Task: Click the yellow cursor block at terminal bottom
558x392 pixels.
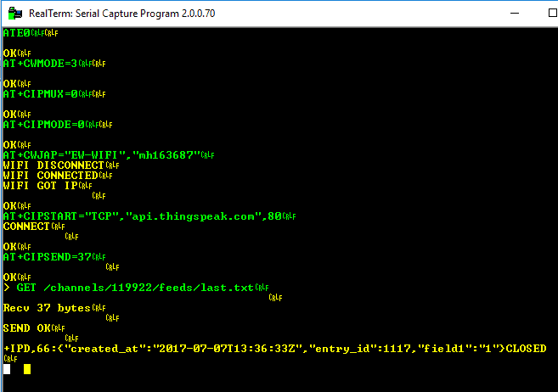Action: pyautogui.click(x=27, y=369)
